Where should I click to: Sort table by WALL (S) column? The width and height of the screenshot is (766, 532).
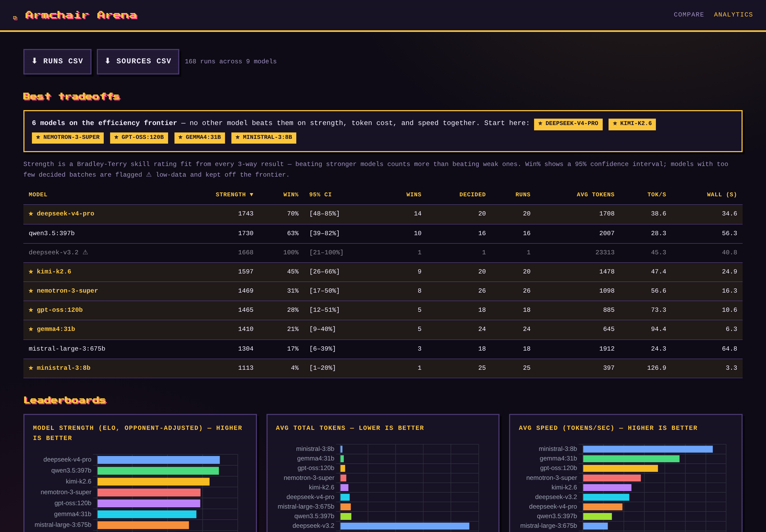(x=722, y=194)
